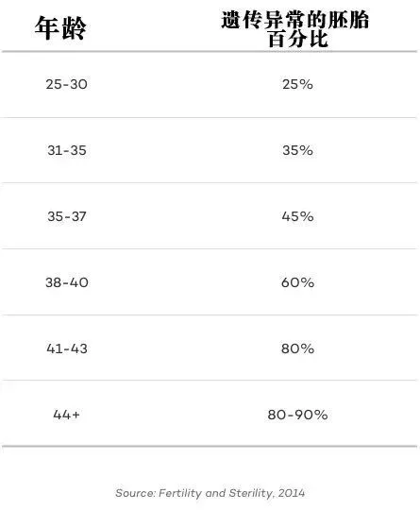Screen dimensions: 420x510
Task: Select the 60% percentage cell
Action: [297, 282]
